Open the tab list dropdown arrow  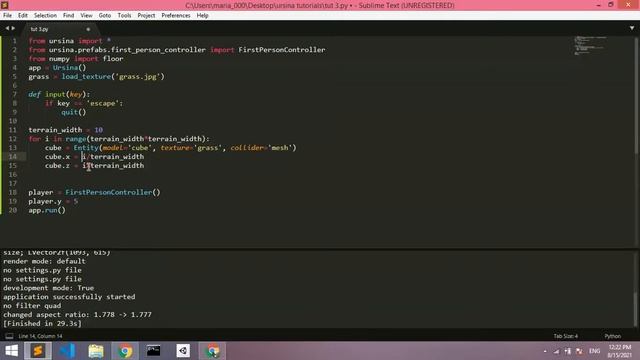(631, 28)
